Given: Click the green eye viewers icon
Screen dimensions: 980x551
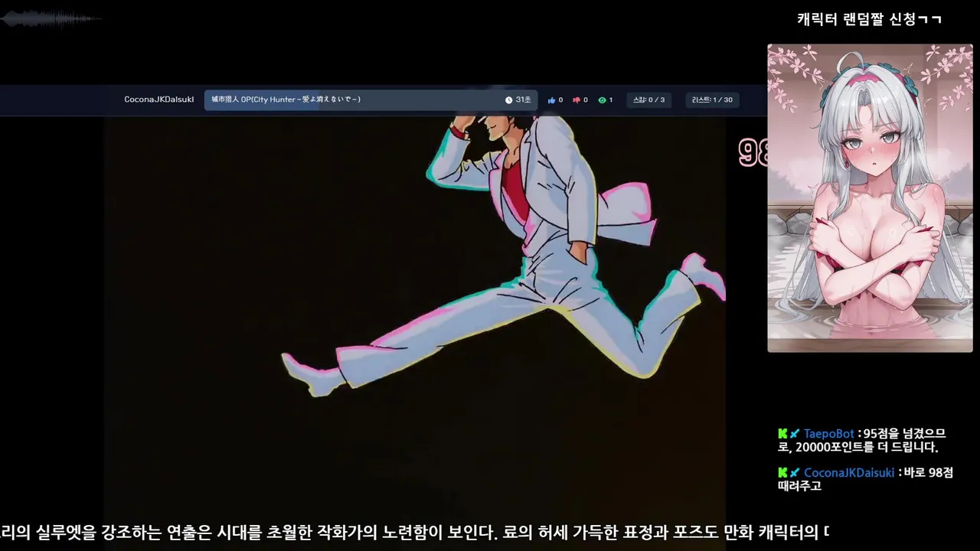Looking at the screenshot, I should [602, 100].
